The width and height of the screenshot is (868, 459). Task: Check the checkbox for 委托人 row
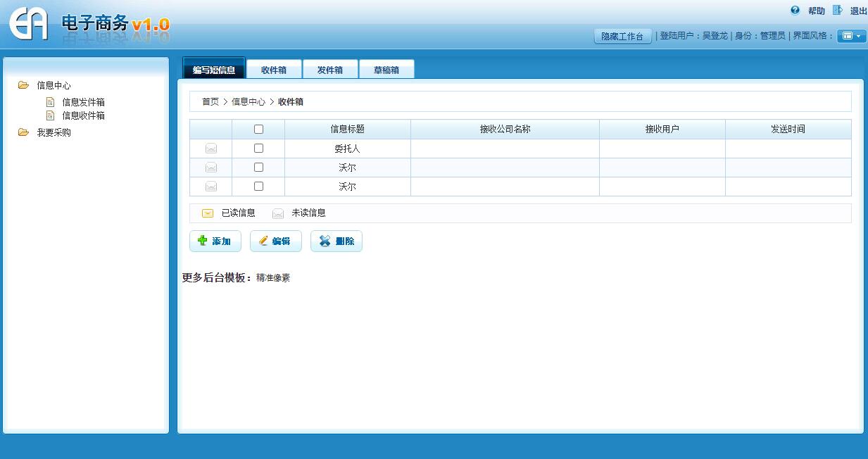click(x=258, y=149)
